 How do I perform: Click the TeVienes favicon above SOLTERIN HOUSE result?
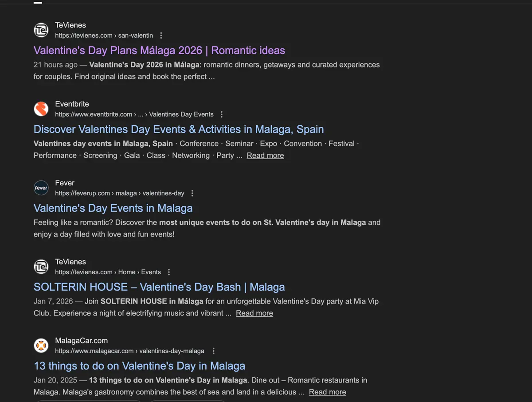[41, 267]
